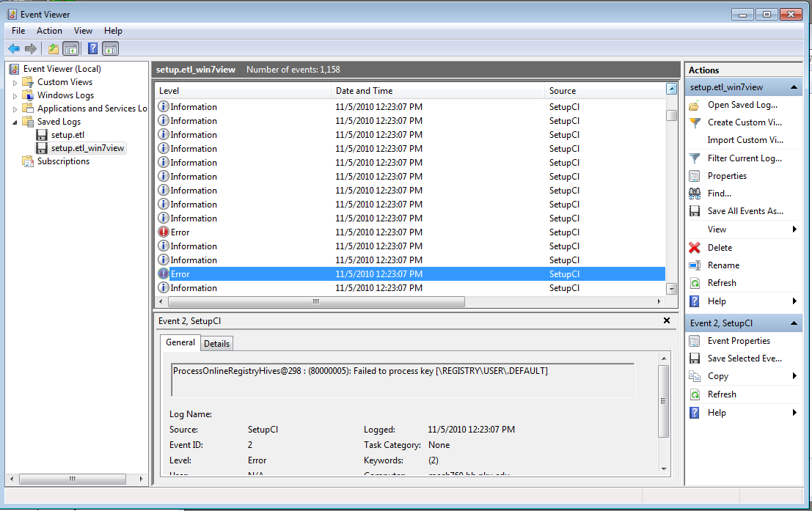Viewport: 812px width, 511px height.
Task: Delete the log via the red X icon
Action: pos(694,247)
